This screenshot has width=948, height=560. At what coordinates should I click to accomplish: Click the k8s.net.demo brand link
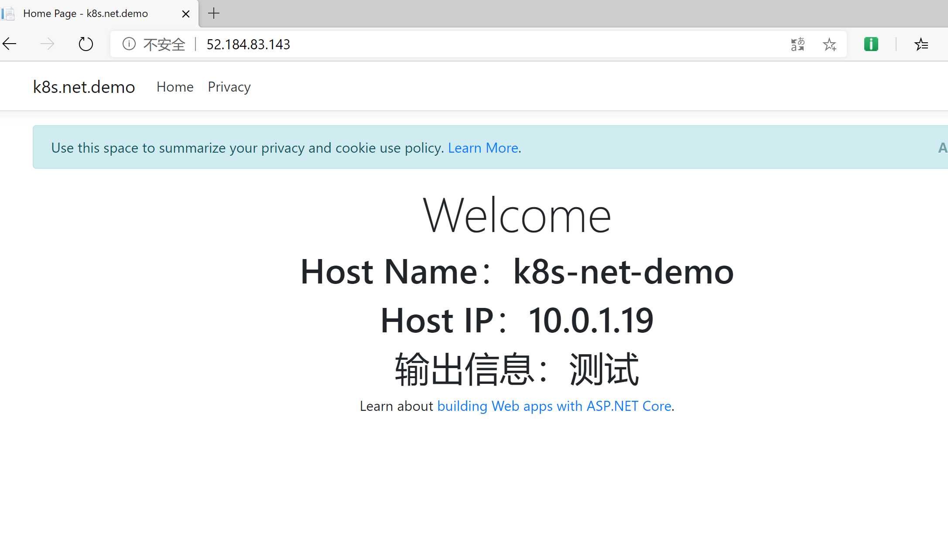[x=84, y=87]
